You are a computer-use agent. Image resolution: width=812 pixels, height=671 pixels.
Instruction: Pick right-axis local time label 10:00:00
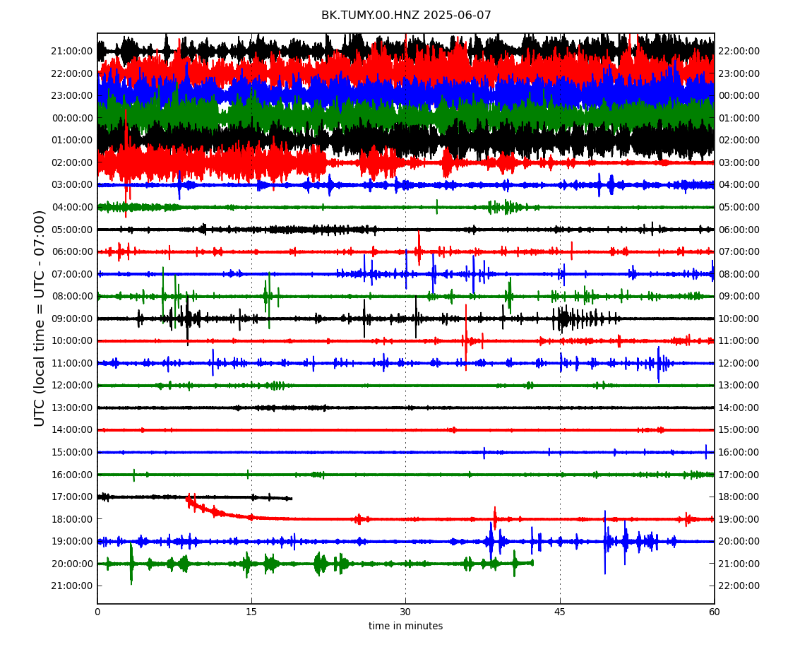click(x=739, y=319)
